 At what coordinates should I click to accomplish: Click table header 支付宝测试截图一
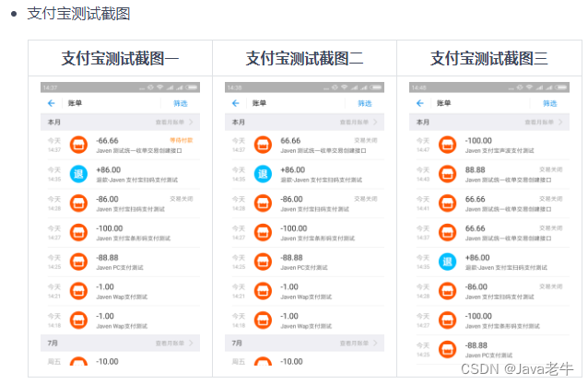[x=120, y=58]
